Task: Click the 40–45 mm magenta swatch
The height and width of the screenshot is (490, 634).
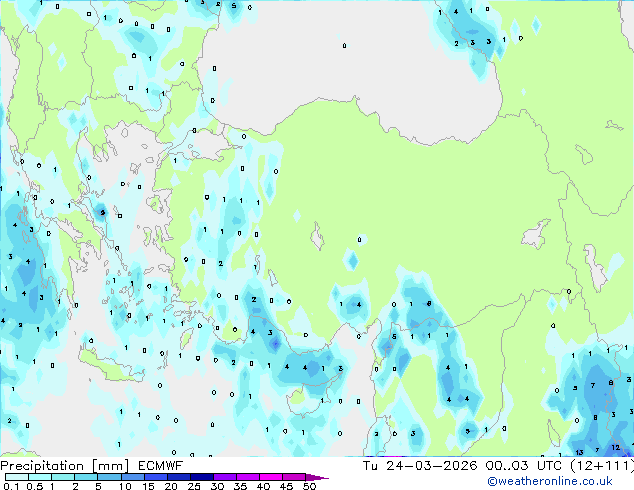Action: pyautogui.click(x=271, y=477)
